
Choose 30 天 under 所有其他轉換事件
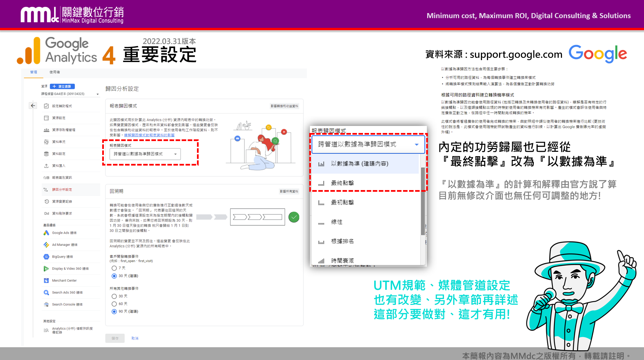tap(114, 296)
